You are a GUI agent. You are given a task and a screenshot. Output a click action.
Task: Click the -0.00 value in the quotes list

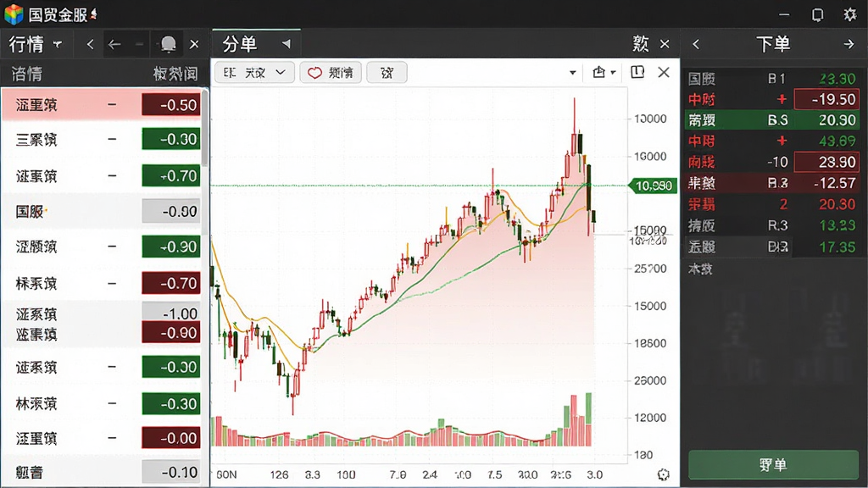pos(171,438)
